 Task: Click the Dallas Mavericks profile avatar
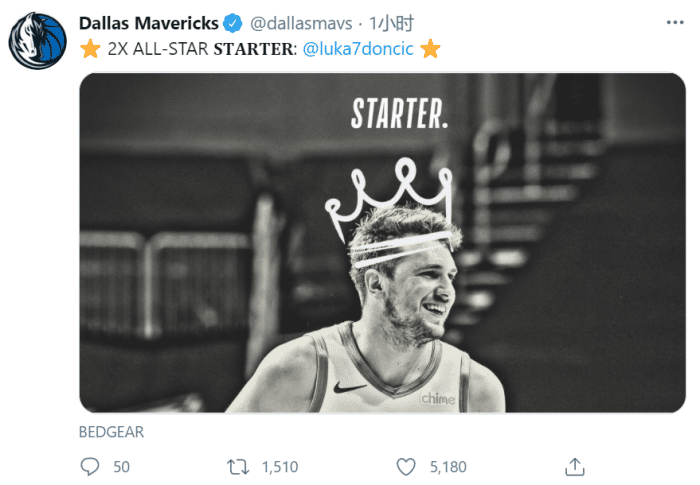(37, 41)
